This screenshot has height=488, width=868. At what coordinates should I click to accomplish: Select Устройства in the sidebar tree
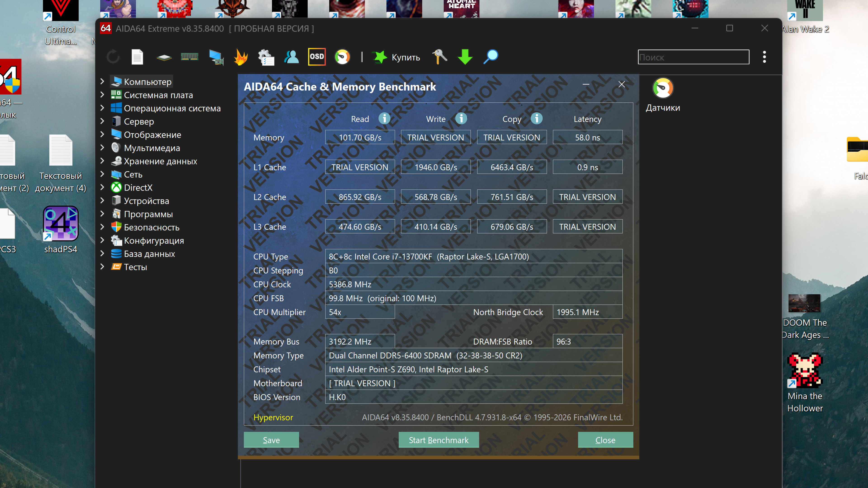[146, 201]
